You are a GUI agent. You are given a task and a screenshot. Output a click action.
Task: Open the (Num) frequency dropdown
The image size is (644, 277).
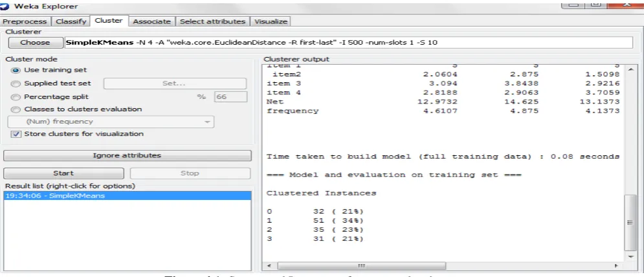(x=111, y=122)
